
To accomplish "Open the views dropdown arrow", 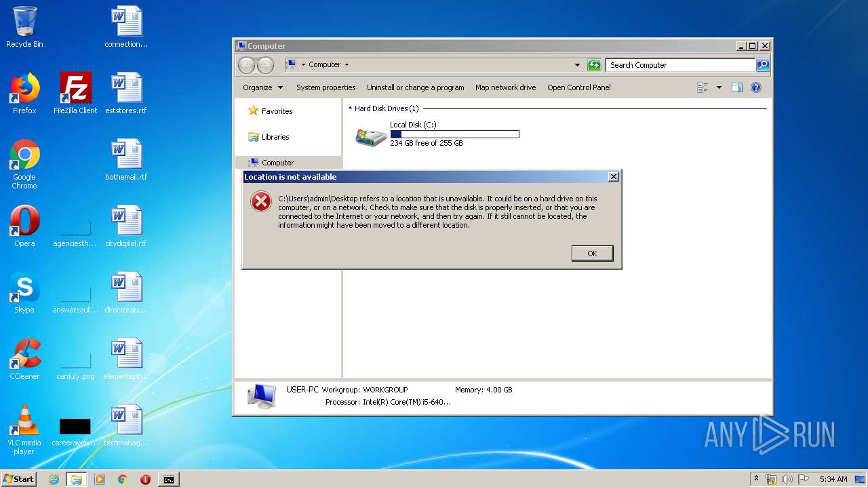I will click(719, 87).
